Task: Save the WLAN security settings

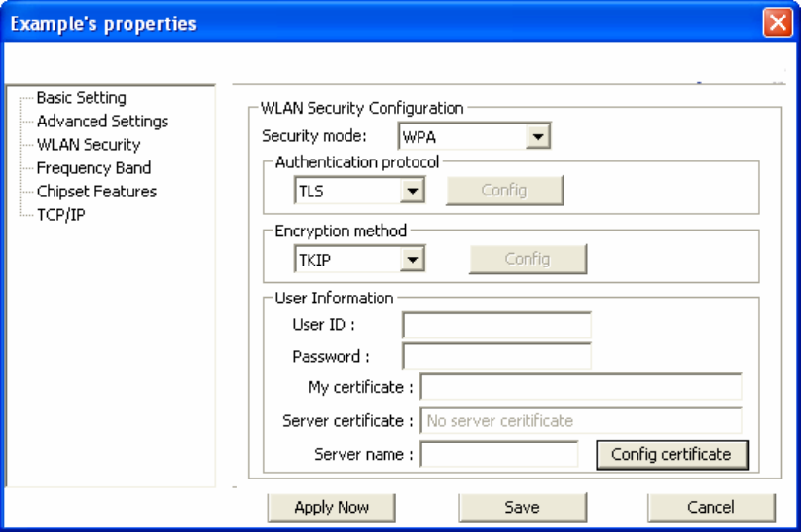Action: 523,507
